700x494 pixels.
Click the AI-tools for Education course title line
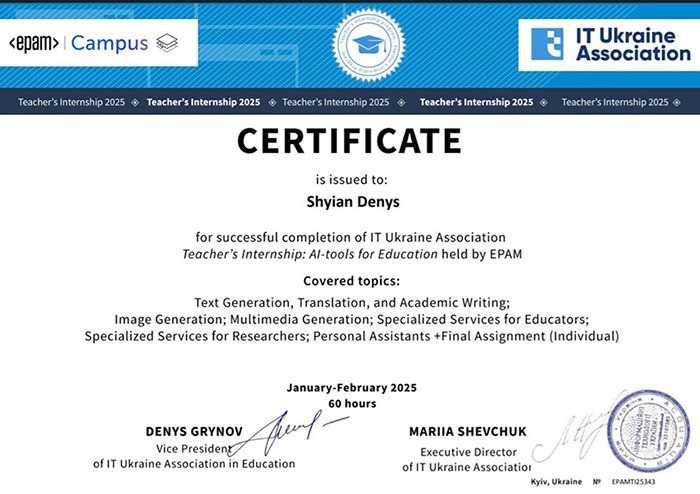[x=352, y=254]
